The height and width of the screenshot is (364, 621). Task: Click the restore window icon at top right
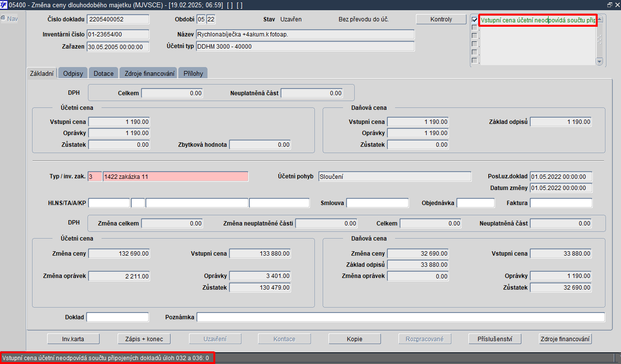[609, 5]
